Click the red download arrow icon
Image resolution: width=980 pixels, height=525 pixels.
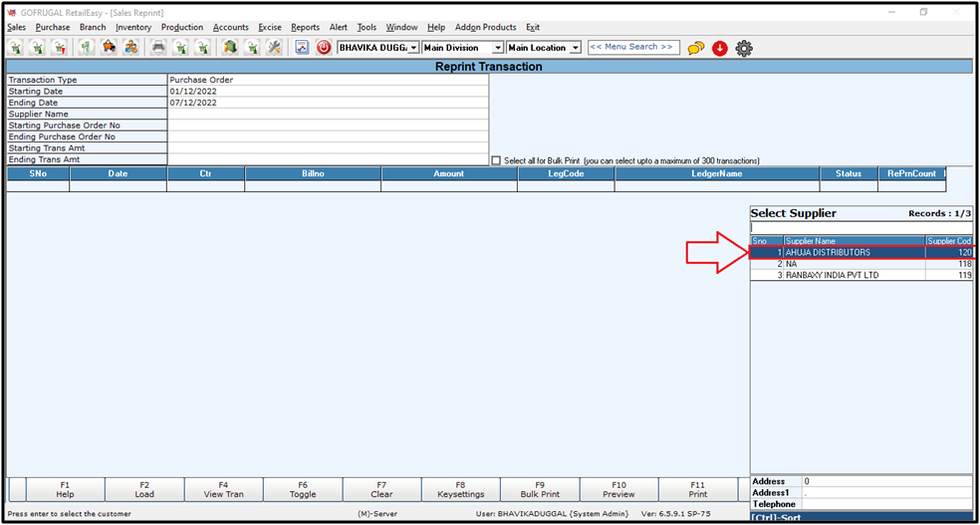coord(720,48)
